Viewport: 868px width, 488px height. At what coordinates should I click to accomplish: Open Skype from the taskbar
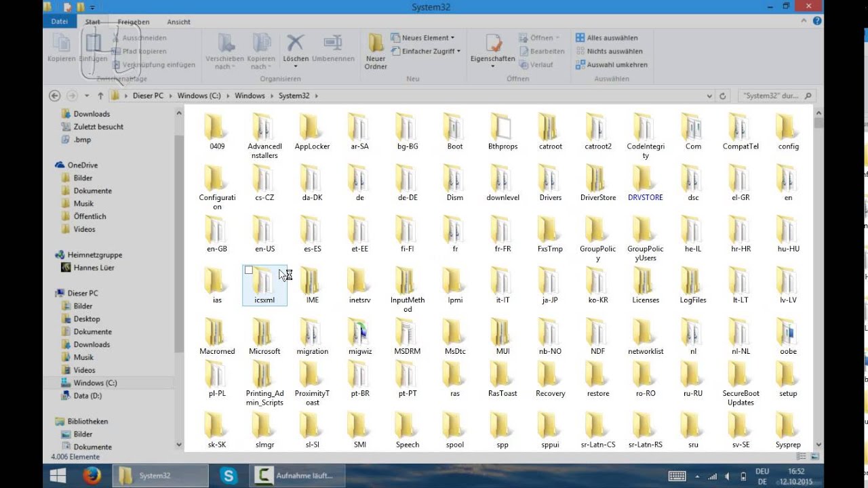point(229,476)
